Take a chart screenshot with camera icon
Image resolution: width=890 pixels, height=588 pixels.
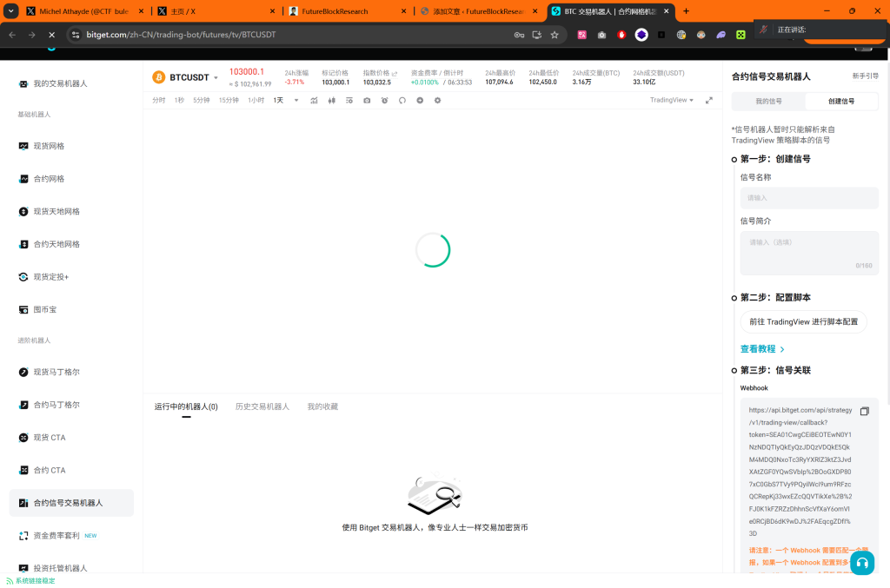(367, 101)
